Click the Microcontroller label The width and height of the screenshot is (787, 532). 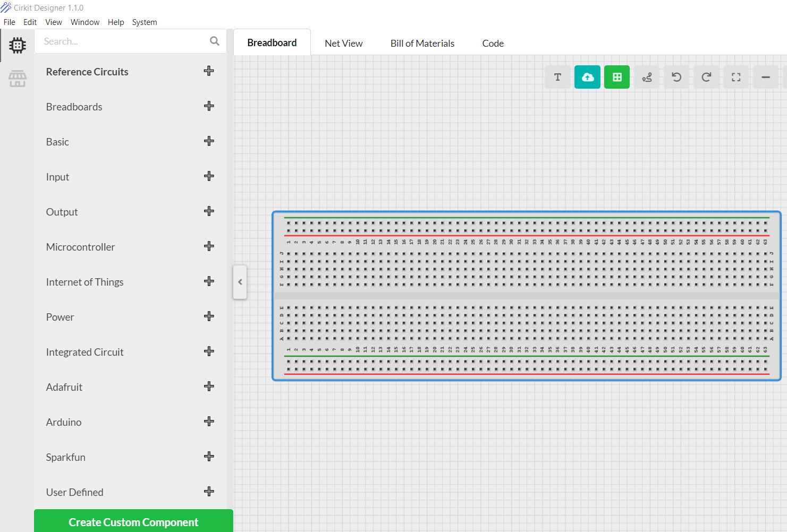80,247
